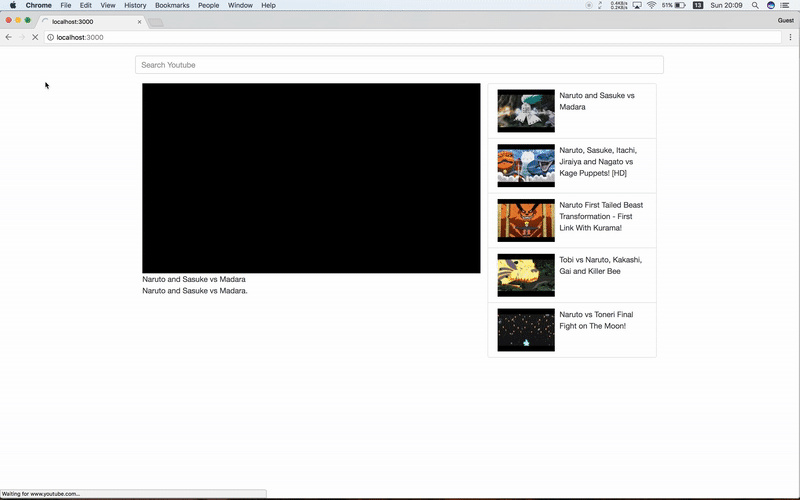Open a new browser tab

tap(156, 21)
